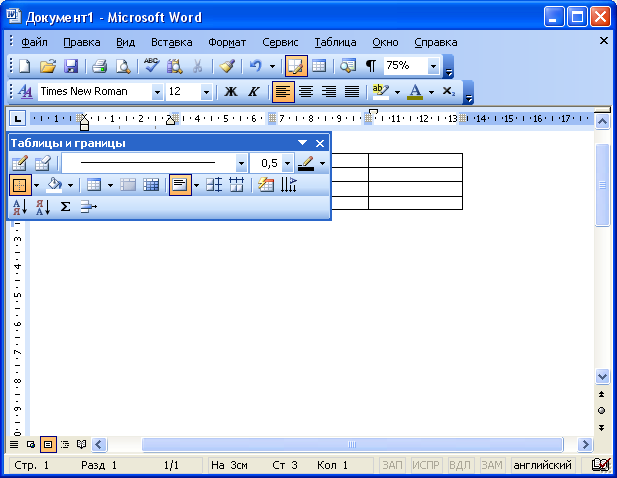Toggle italic formatting (К)
Screen dimensions: 617x478
coord(253,92)
